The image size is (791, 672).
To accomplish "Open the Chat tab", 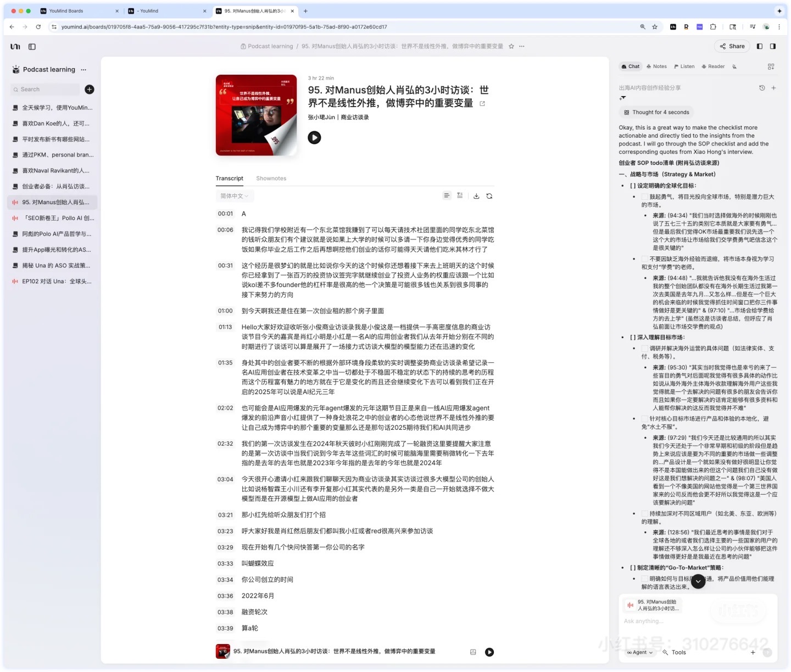I will click(631, 66).
